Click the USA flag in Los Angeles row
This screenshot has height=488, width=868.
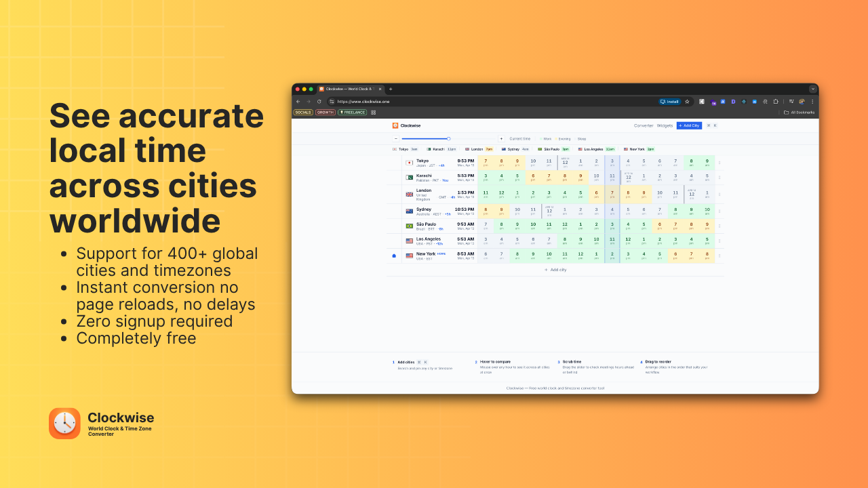409,241
